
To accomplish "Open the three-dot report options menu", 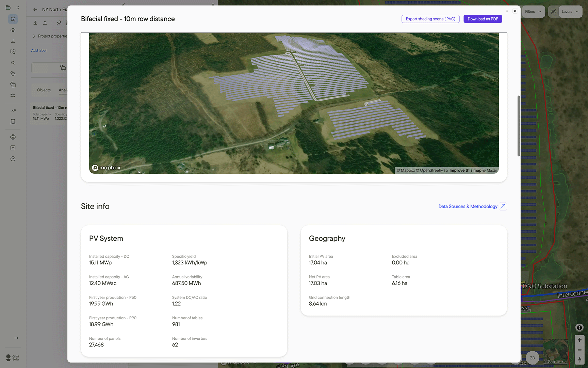I will pyautogui.click(x=507, y=12).
